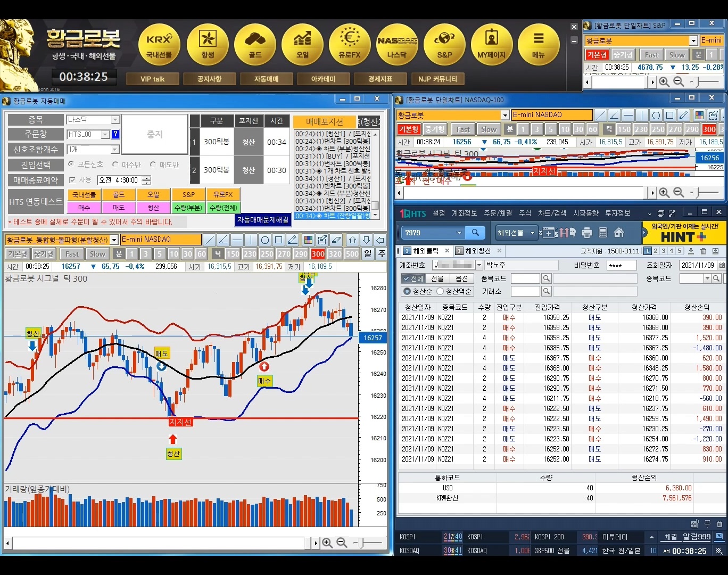This screenshot has height=575, width=728.
Task: Click the VIP talk button
Action: pos(152,79)
